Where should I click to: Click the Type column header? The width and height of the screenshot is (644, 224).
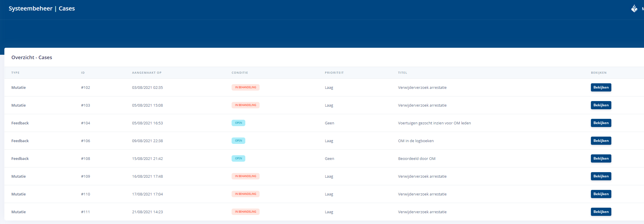tap(15, 73)
